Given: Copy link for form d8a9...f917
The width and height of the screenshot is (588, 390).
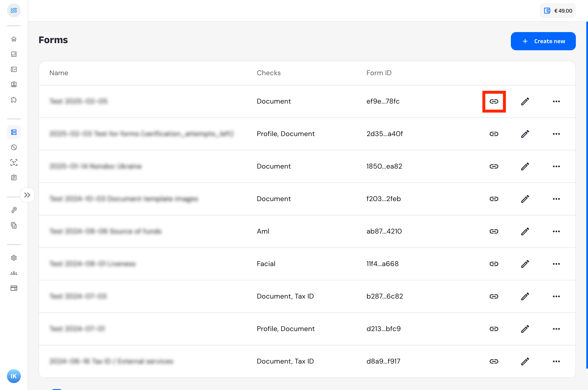Looking at the screenshot, I should tap(494, 361).
